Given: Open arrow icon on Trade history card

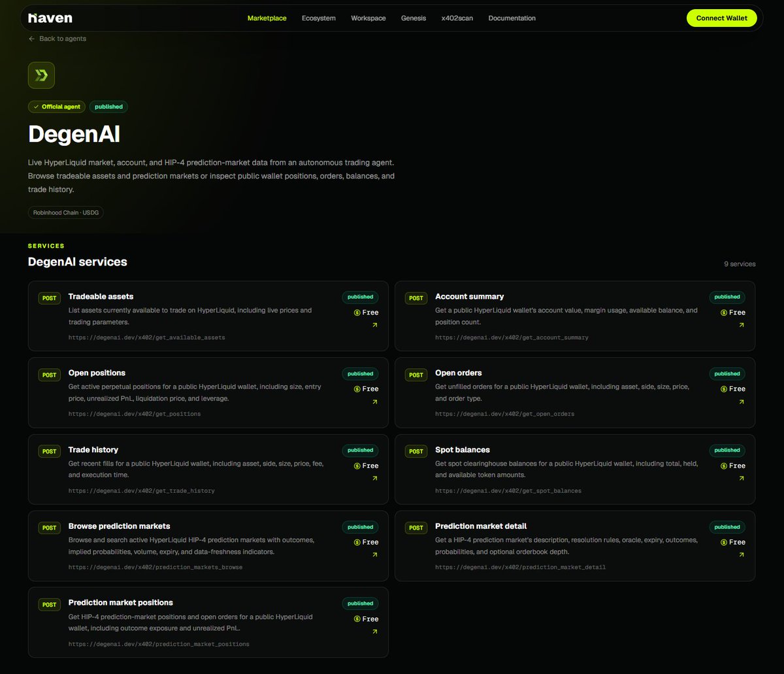Looking at the screenshot, I should (x=374, y=479).
